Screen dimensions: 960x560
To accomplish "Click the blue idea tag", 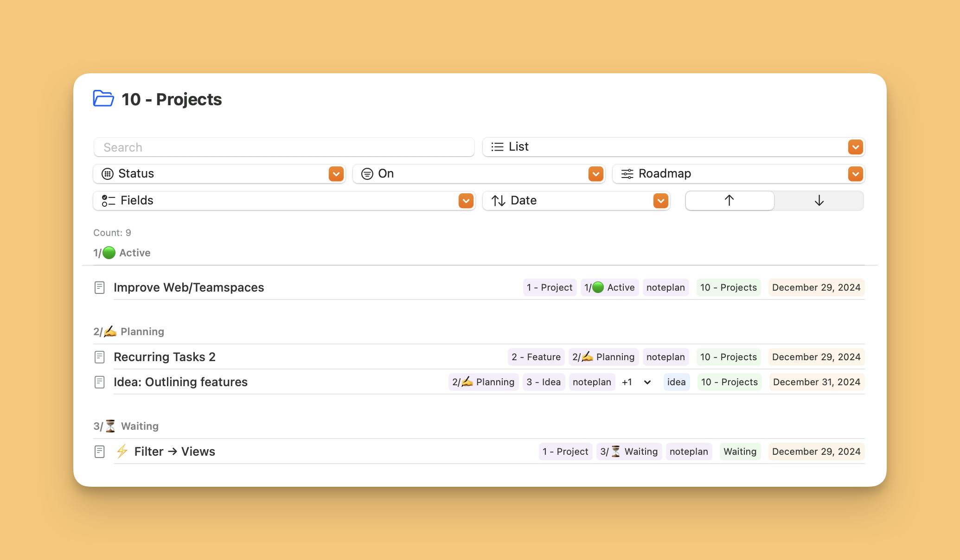I will [676, 382].
